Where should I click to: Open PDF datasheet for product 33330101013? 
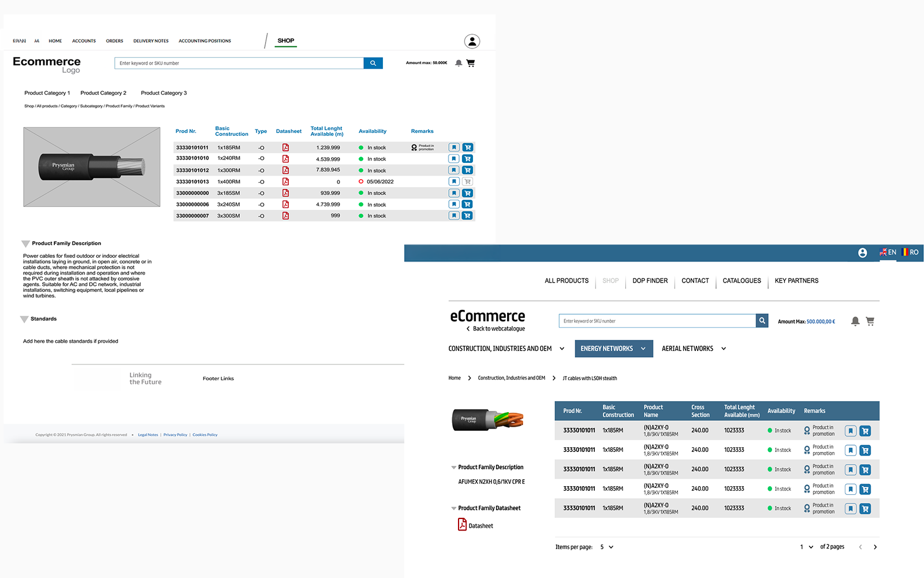click(285, 181)
